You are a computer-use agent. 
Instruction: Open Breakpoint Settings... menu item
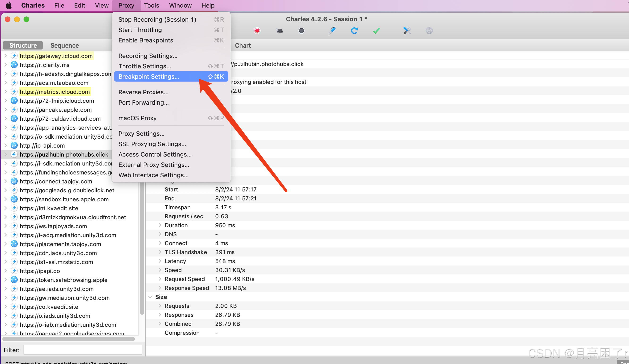[x=171, y=77]
